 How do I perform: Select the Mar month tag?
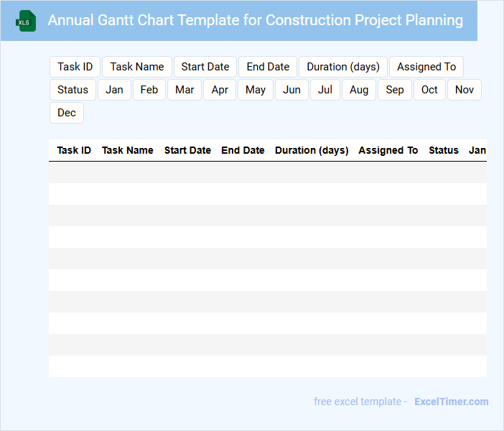(x=185, y=90)
